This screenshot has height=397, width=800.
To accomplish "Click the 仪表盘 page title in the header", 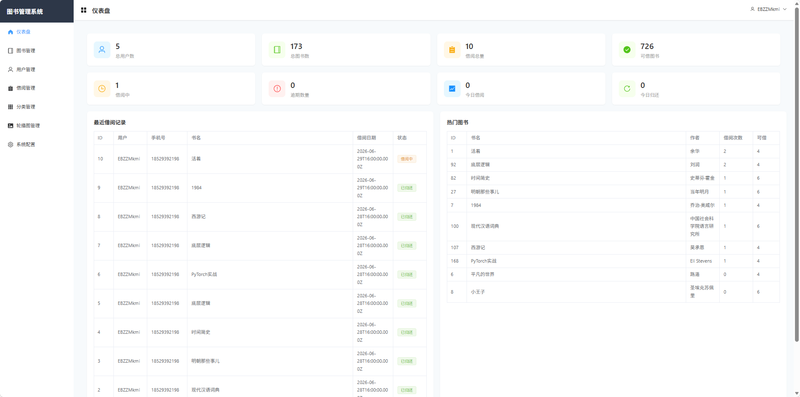I will point(101,11).
